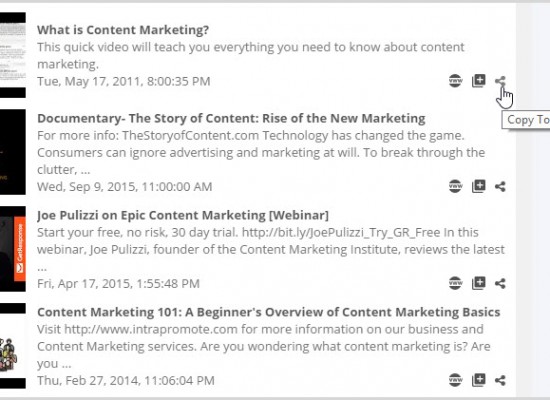Image resolution: width=550 pixels, height=400 pixels.
Task: Select thumbnail of Content Marketing 101 video
Action: (x=13, y=346)
